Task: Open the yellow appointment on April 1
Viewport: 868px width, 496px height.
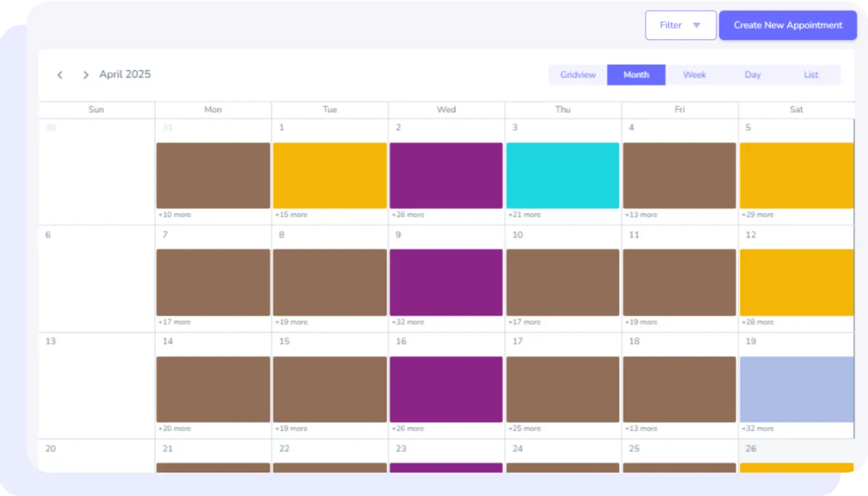Action: pos(329,176)
